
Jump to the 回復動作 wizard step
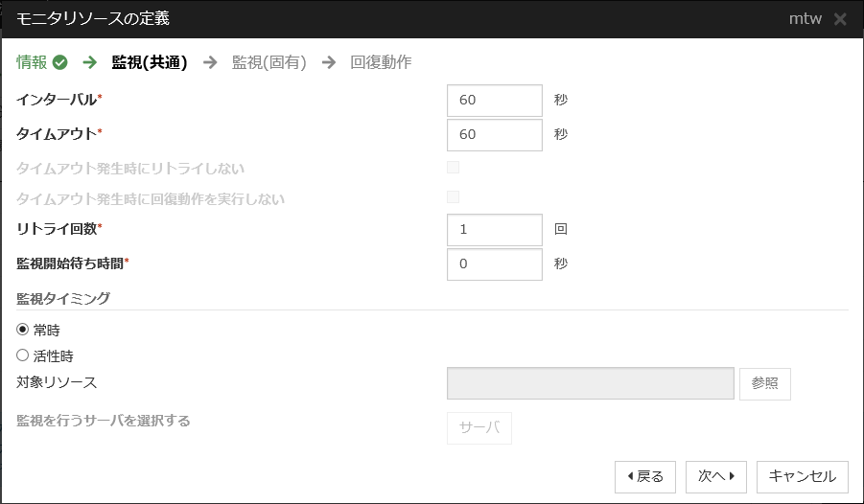click(381, 62)
